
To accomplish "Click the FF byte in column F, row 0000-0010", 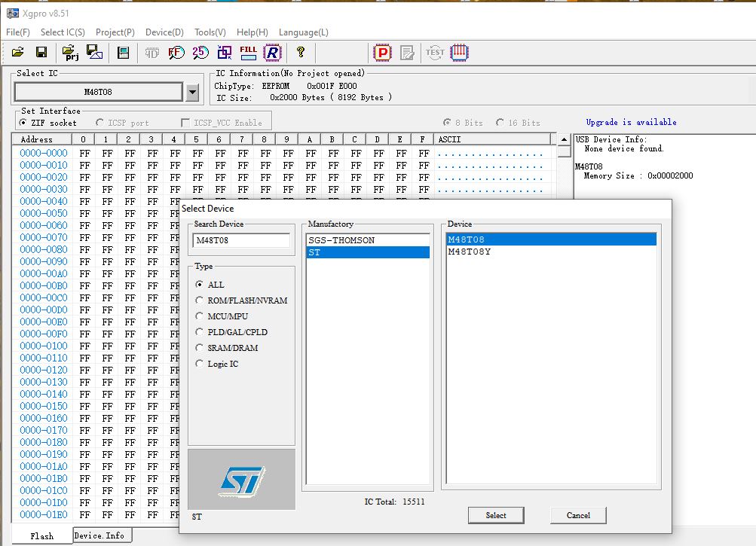I will click(424, 165).
